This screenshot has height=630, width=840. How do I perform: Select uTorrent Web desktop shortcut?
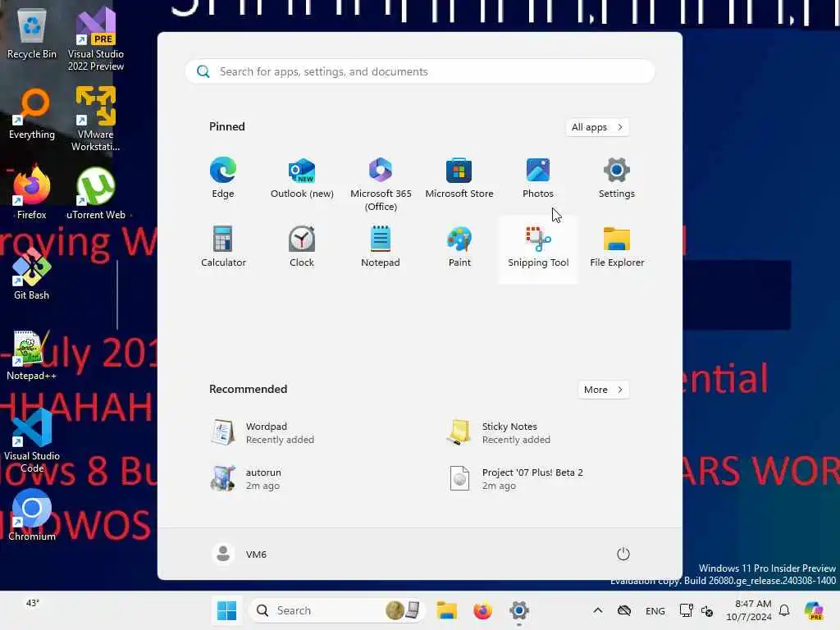(x=96, y=193)
